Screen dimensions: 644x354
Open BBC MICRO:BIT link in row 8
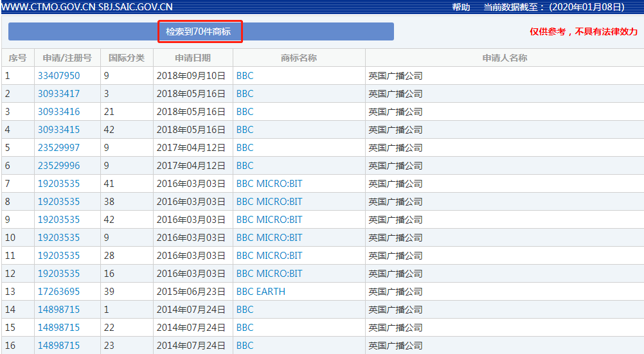pyautogui.click(x=269, y=202)
